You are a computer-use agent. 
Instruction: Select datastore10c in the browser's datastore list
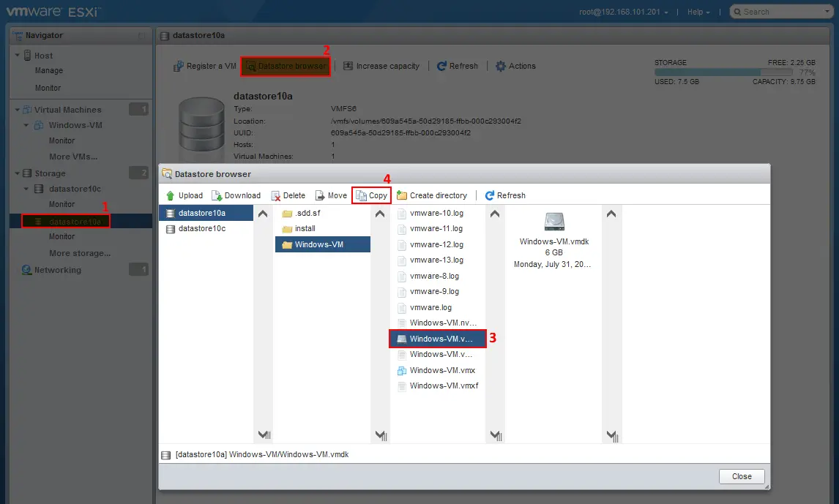point(206,228)
